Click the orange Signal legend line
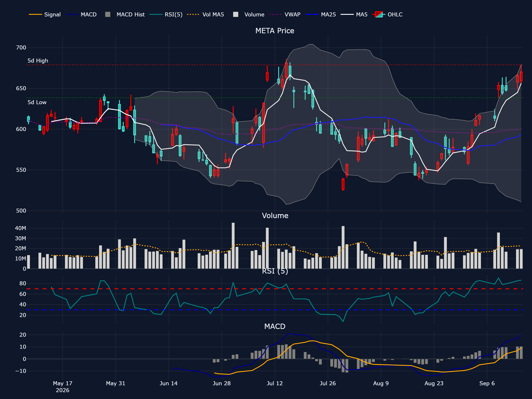Viewport: 532px width, 399px height. tap(35, 14)
